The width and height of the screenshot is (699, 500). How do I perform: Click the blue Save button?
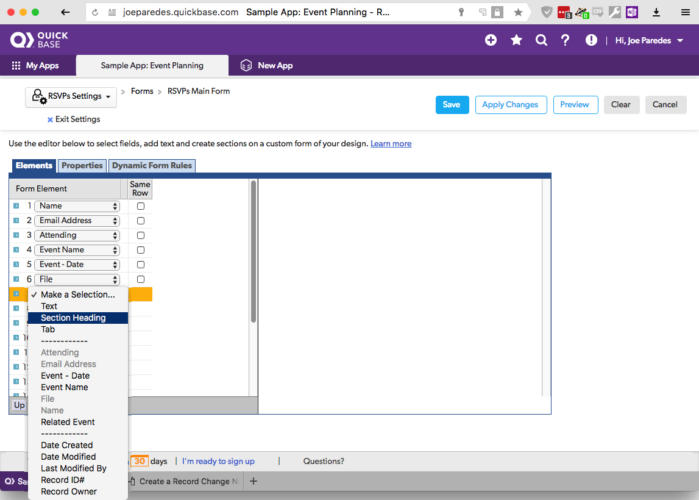pyautogui.click(x=452, y=105)
